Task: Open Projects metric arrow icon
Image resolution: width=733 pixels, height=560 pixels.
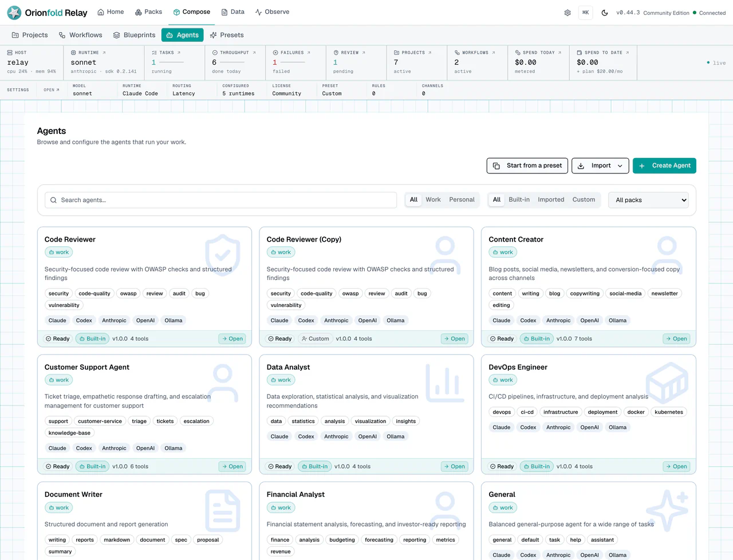Action: tap(429, 53)
